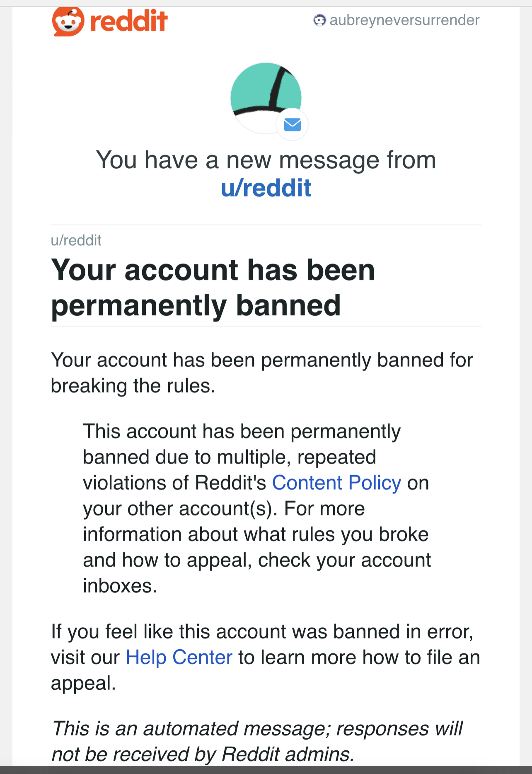
Task: Open the large blue u/reddit profile link
Action: click(266, 188)
